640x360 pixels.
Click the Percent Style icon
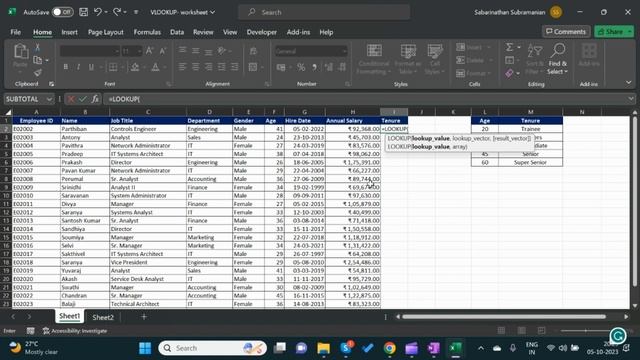[x=301, y=67]
